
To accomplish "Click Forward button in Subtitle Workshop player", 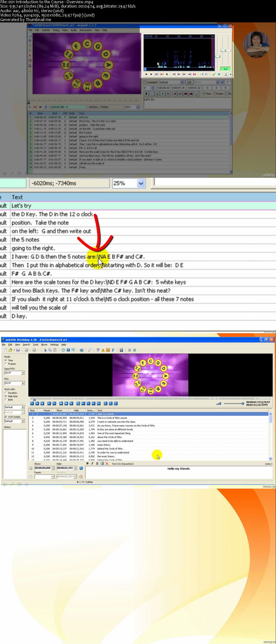I will point(66,403).
